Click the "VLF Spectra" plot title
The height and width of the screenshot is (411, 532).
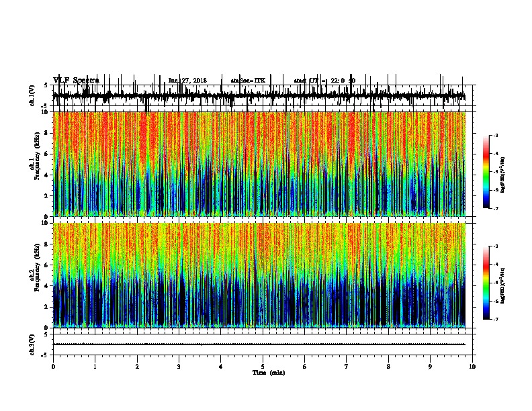tap(76, 81)
